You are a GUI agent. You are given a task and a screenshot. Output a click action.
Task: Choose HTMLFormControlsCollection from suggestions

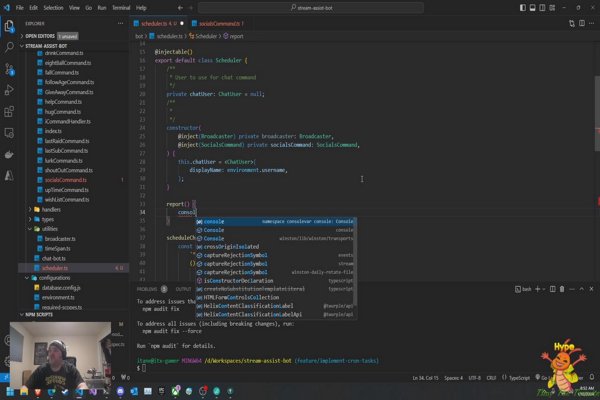pos(276,297)
